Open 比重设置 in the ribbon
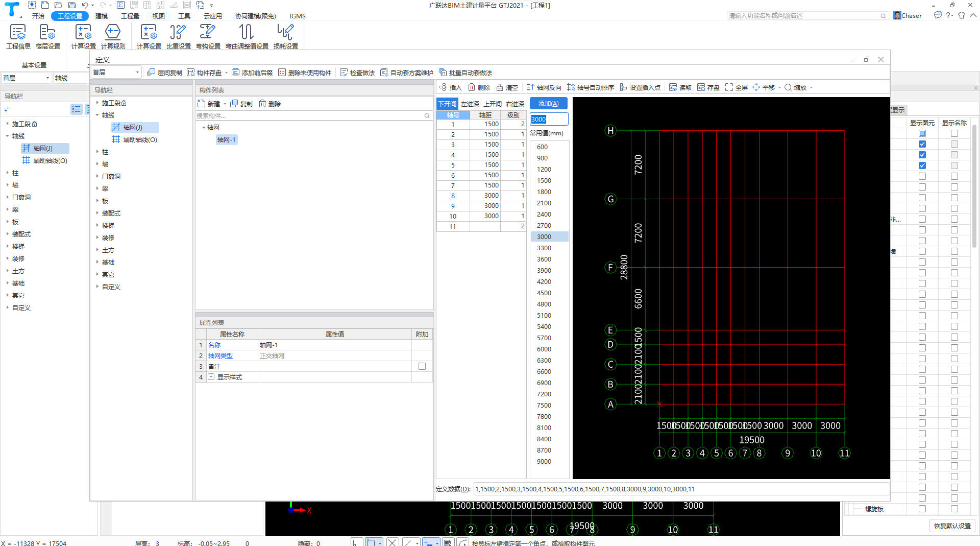Image resolution: width=980 pixels, height=546 pixels. click(178, 36)
